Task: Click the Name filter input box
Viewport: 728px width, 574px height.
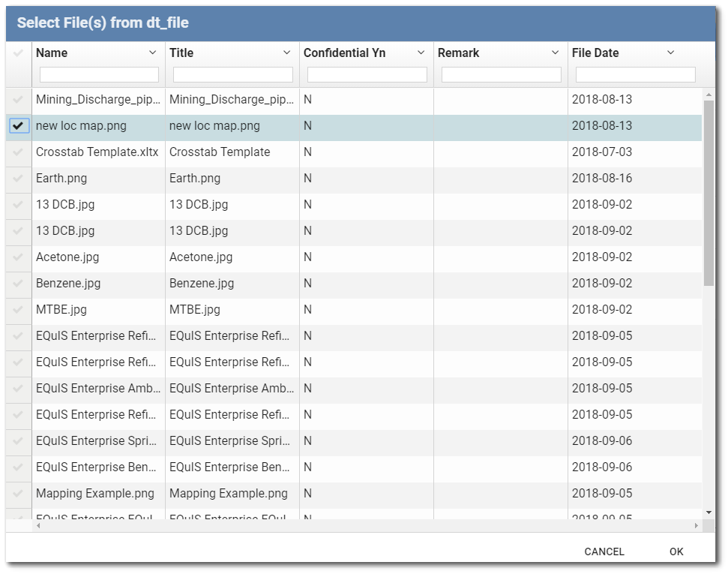Action: [97, 74]
